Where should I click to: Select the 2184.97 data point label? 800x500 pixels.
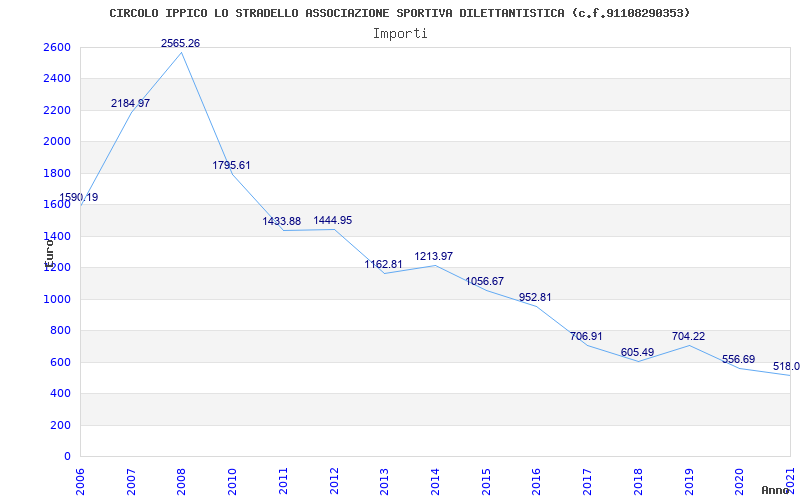pos(131,103)
